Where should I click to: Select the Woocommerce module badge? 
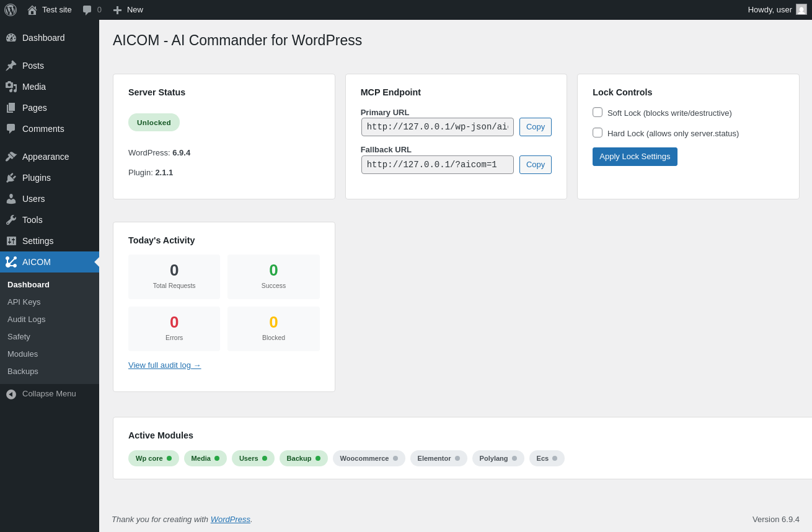click(369, 458)
